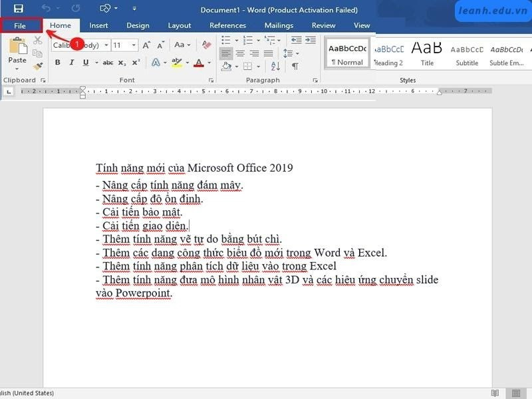Decrease font size with Shrink Font
The height and width of the screenshot is (399, 532).
(x=160, y=45)
